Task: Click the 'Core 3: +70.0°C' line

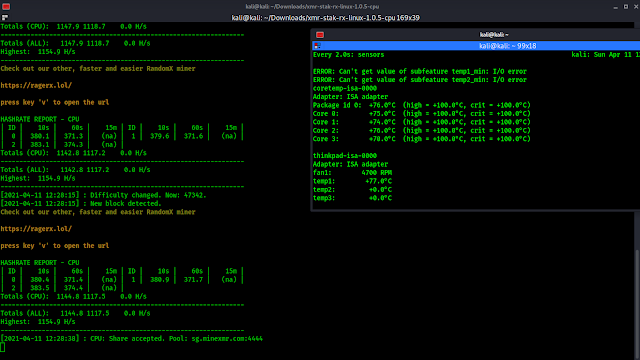Action: pos(422,139)
